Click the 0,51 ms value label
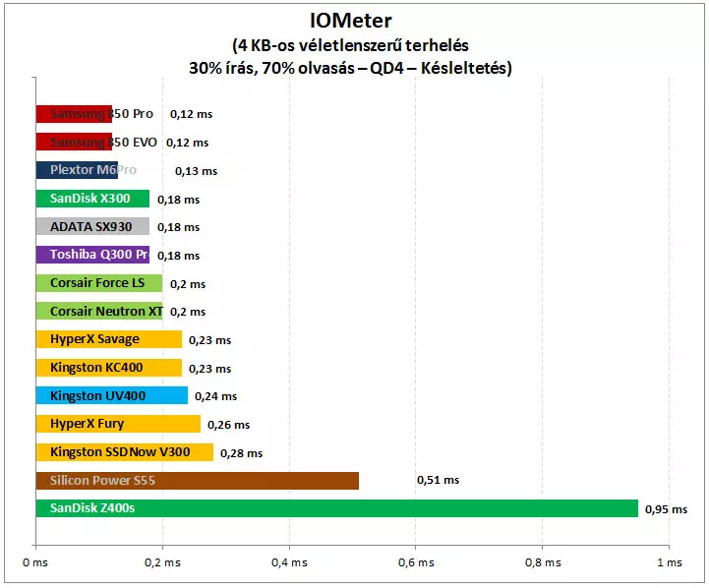Viewport: 709px width, 588px height. 439,480
